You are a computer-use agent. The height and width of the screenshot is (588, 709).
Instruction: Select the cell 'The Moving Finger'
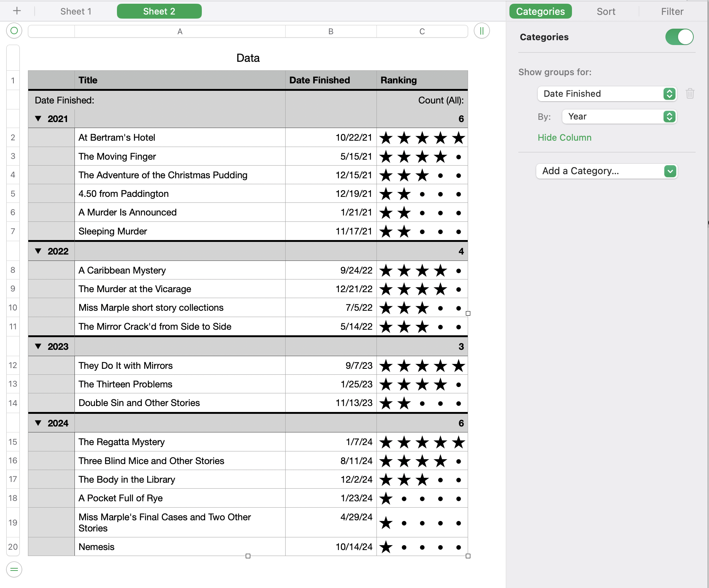pyautogui.click(x=180, y=156)
